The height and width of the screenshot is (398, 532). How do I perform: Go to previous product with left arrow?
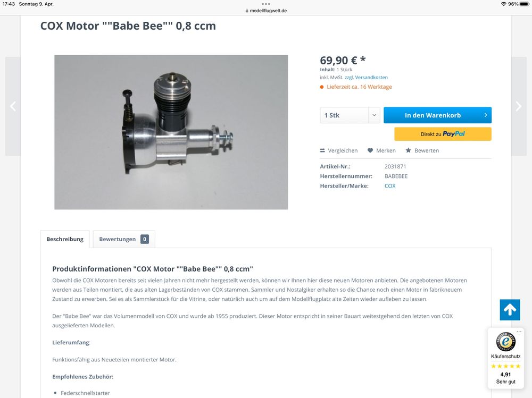click(x=13, y=106)
